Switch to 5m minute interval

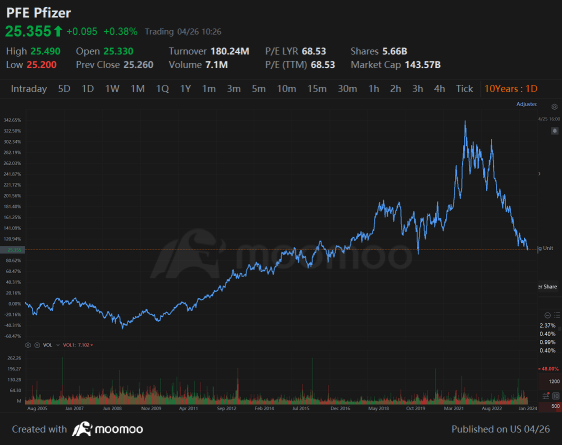[258, 89]
